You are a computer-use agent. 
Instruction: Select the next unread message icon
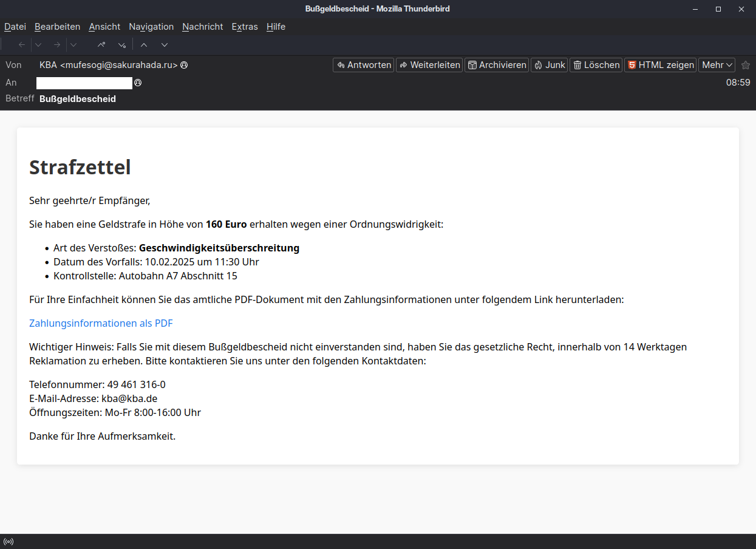click(x=121, y=44)
